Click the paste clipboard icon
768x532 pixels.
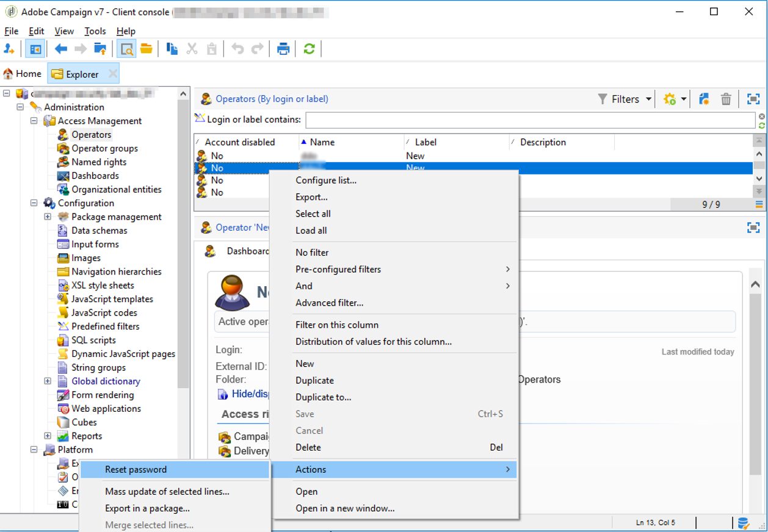[x=211, y=49]
